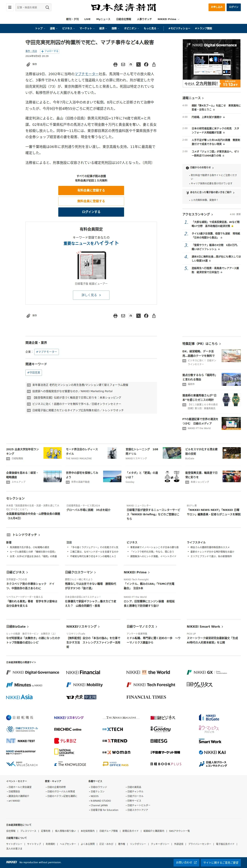Click the 日本経済新聞 masthead logo
247x868 pixels.
[x=124, y=8]
